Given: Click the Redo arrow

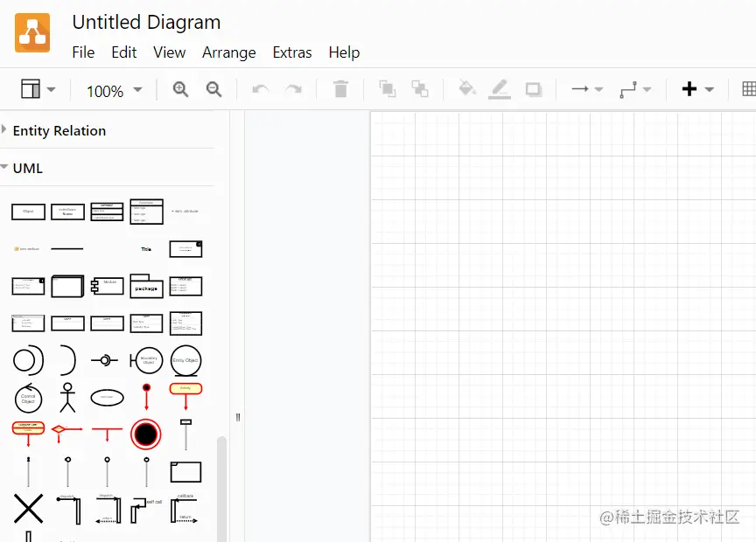Looking at the screenshot, I should pos(293,89).
